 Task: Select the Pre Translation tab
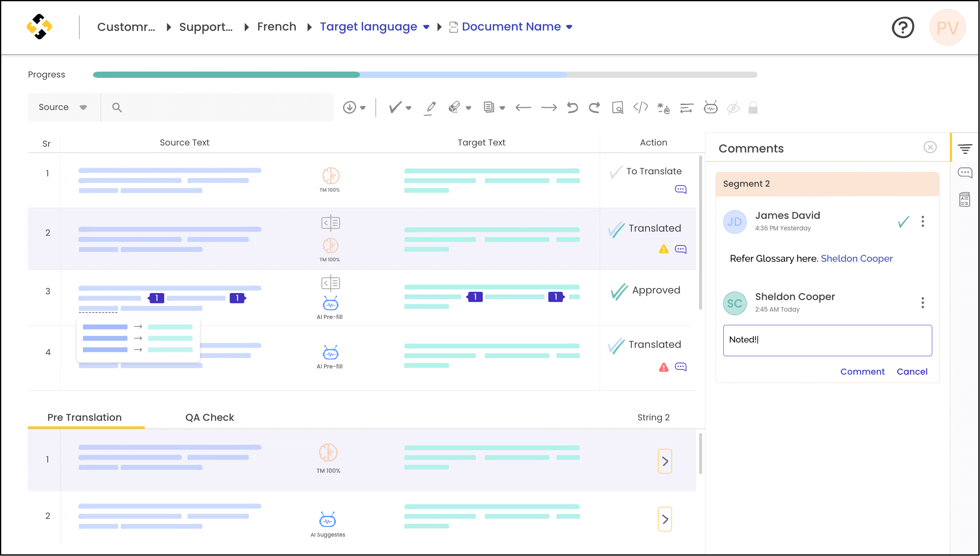pos(85,417)
